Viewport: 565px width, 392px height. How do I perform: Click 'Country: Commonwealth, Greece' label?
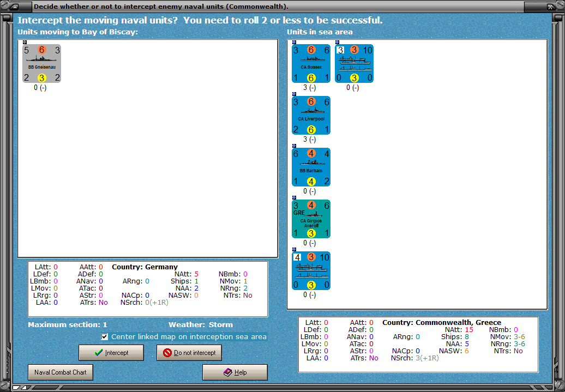442,322
